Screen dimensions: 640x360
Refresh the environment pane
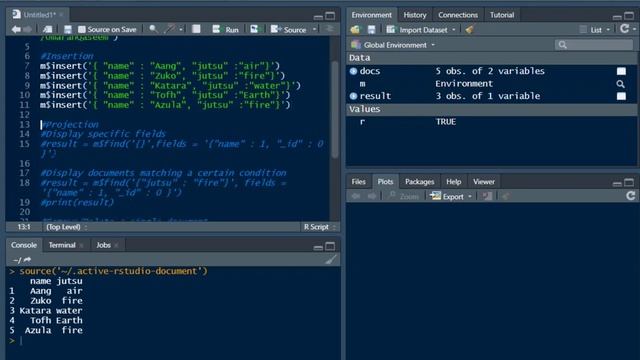(624, 29)
